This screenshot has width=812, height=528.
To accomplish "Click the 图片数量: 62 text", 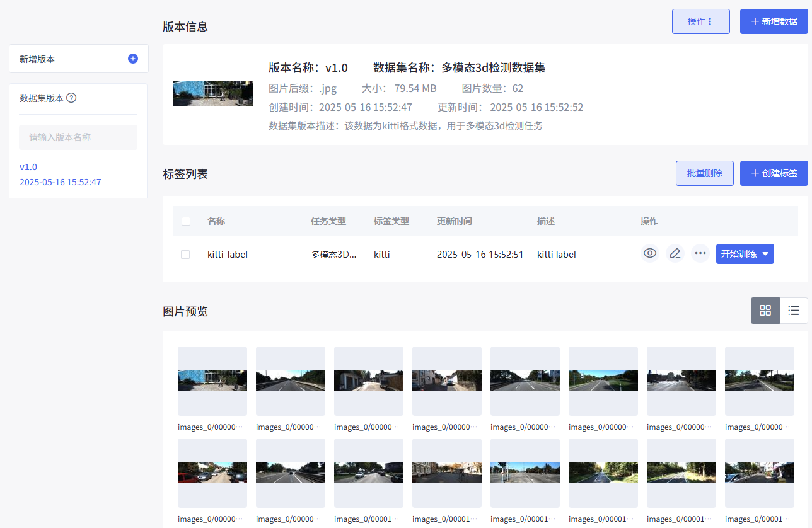I will click(493, 88).
